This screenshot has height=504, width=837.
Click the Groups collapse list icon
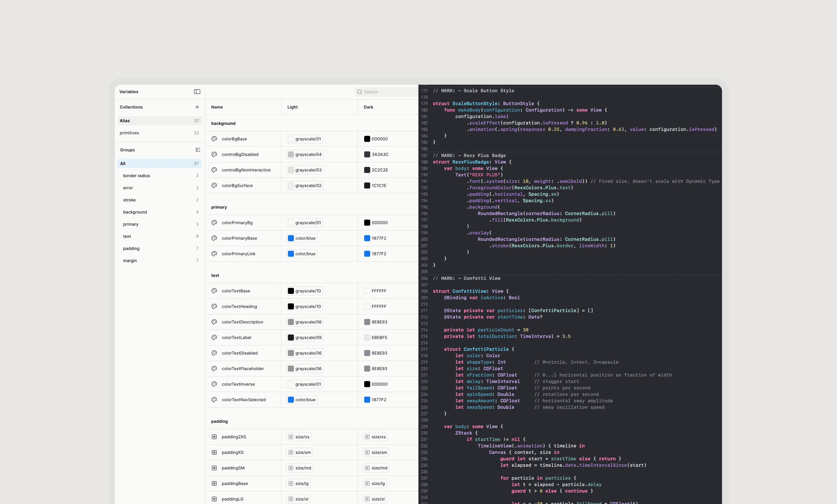coord(198,150)
